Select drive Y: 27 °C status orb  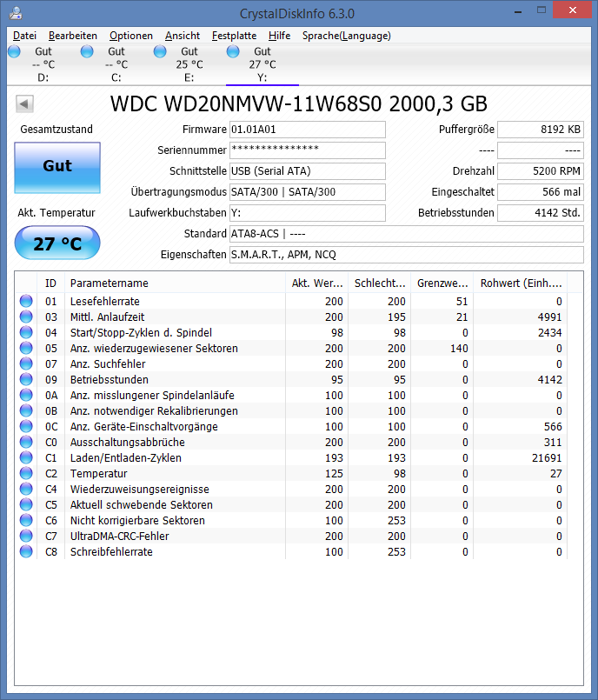click(233, 52)
